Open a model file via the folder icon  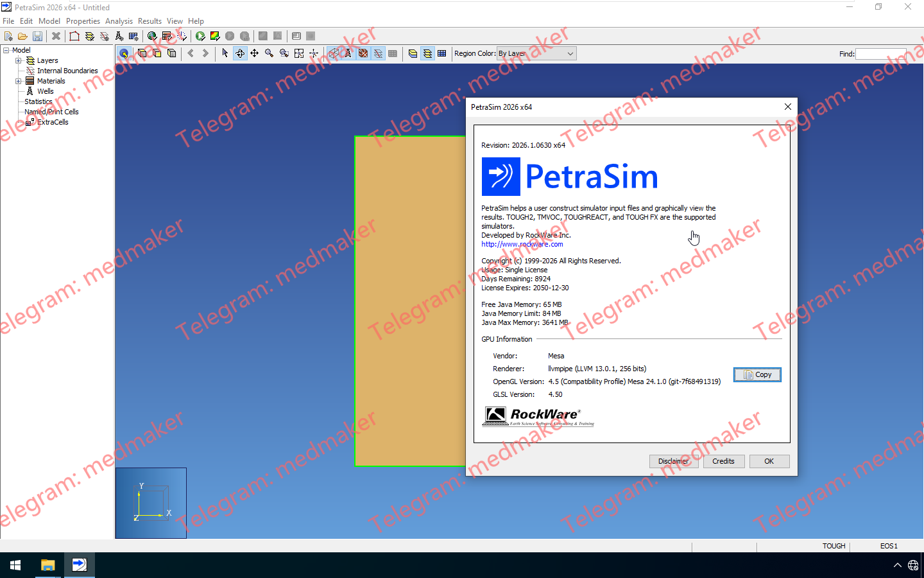22,36
